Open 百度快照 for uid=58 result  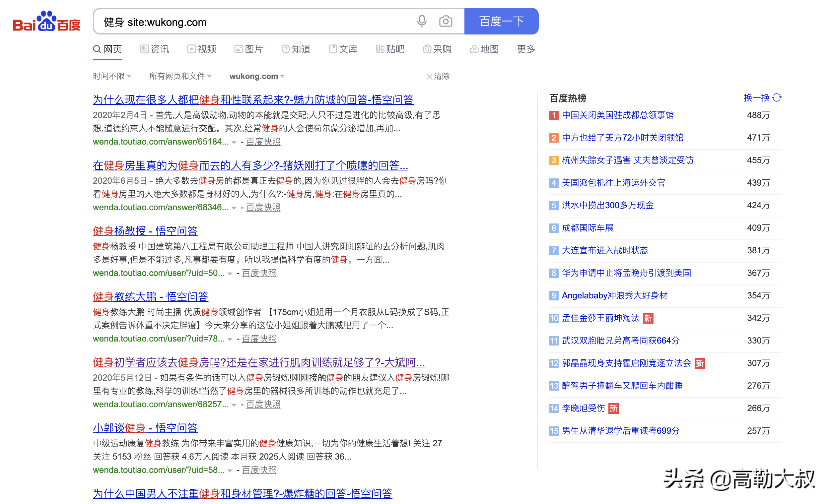(259, 470)
